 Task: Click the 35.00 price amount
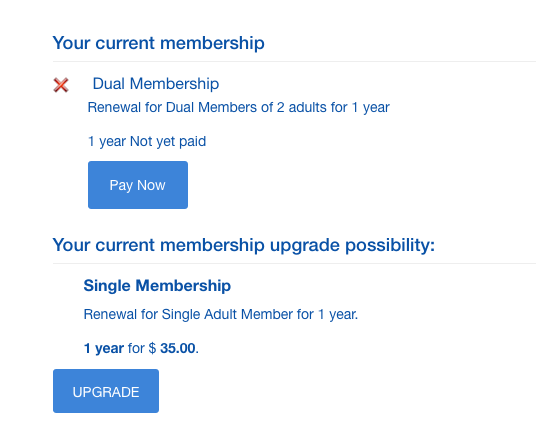(x=178, y=348)
